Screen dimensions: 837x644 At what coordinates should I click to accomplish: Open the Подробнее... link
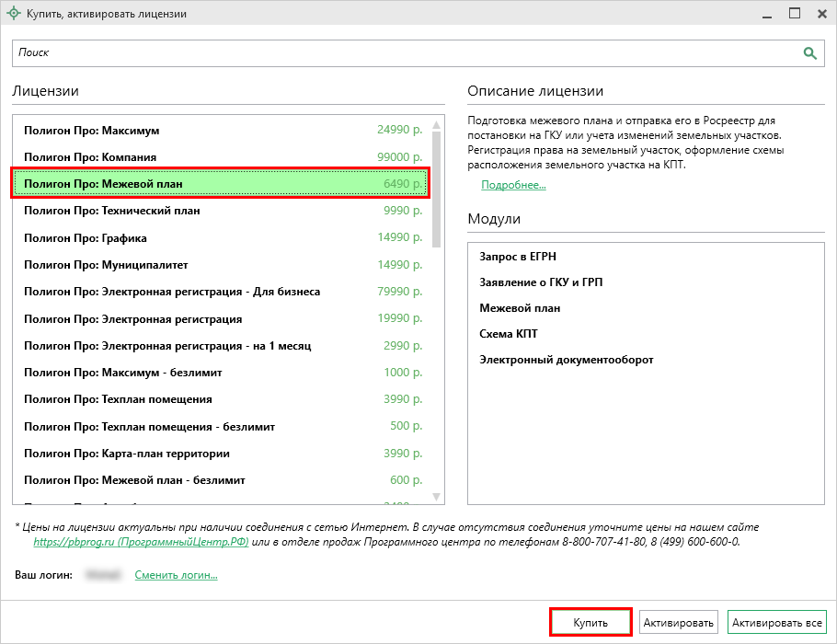pos(513,185)
